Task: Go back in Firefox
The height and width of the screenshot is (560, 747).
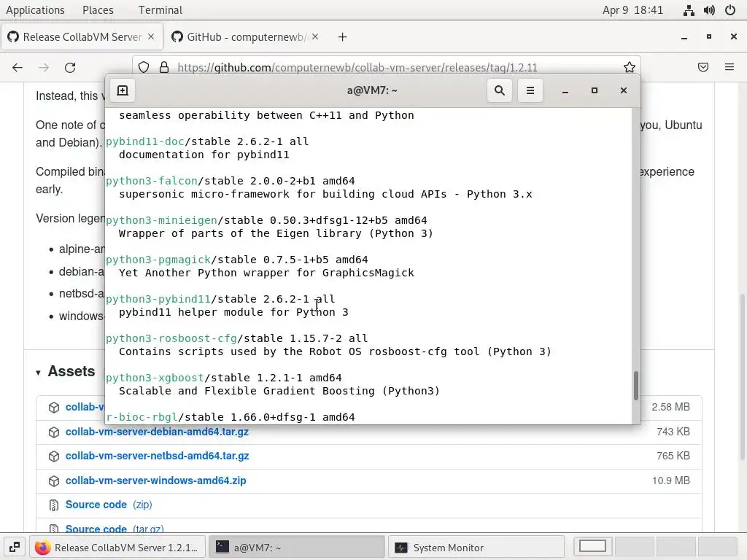Action: [18, 68]
